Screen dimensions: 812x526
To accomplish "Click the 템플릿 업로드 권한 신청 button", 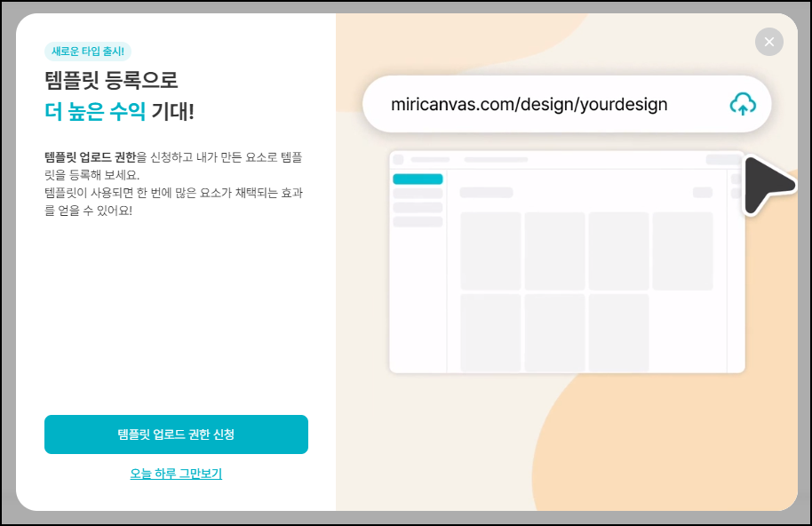I will click(176, 434).
